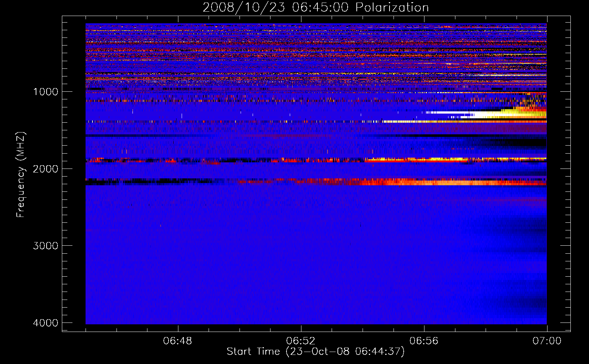
Task: Click the 3000 tick label on the frequency axis
Action: point(46,246)
